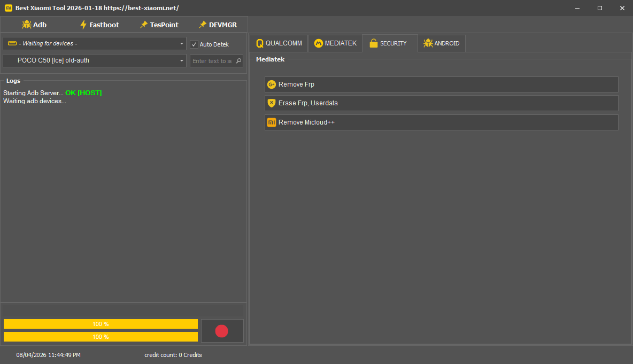Click the Qualcomm Q icon
This screenshot has height=364, width=633.
(260, 43)
